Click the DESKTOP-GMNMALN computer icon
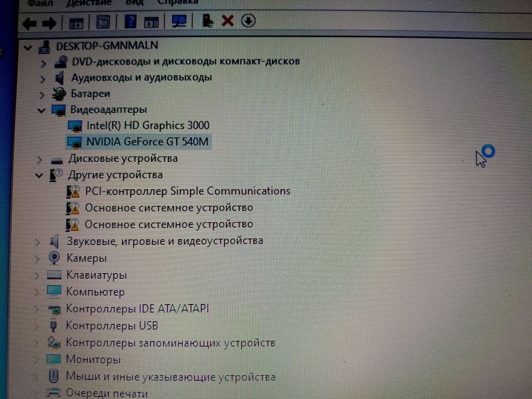 pos(44,47)
